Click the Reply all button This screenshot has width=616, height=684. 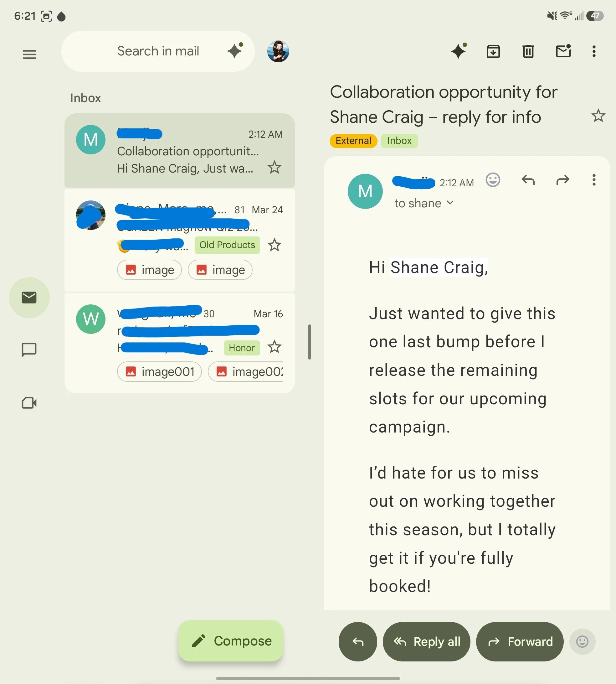426,642
